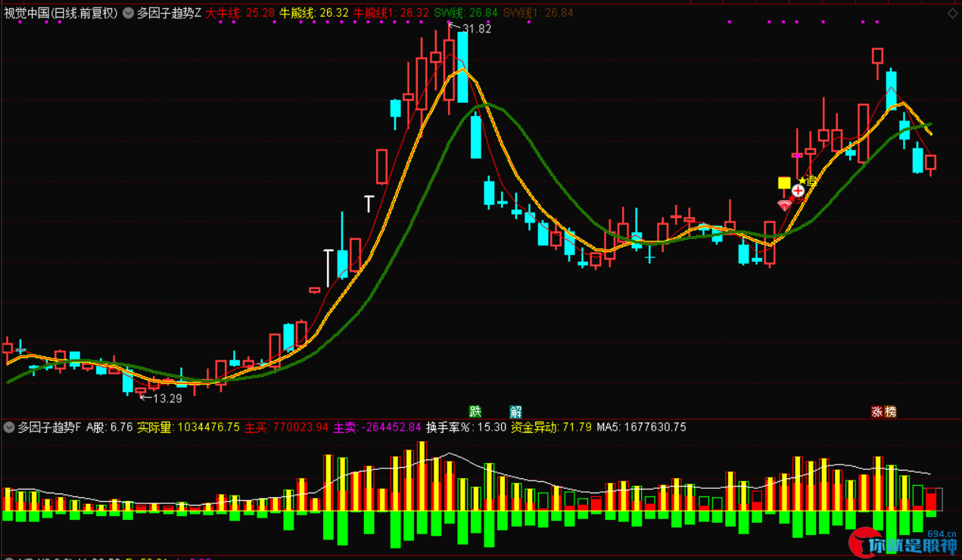
Task: Open the dropdown arrow before 多因子趋势F
Action: coord(9,427)
